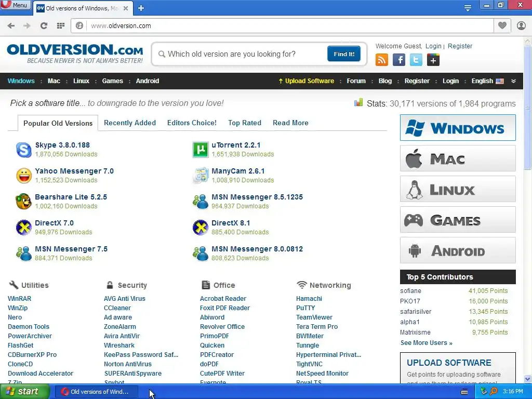The image size is (532, 399).
Task: Click the Android platform banner
Action: pos(458,250)
